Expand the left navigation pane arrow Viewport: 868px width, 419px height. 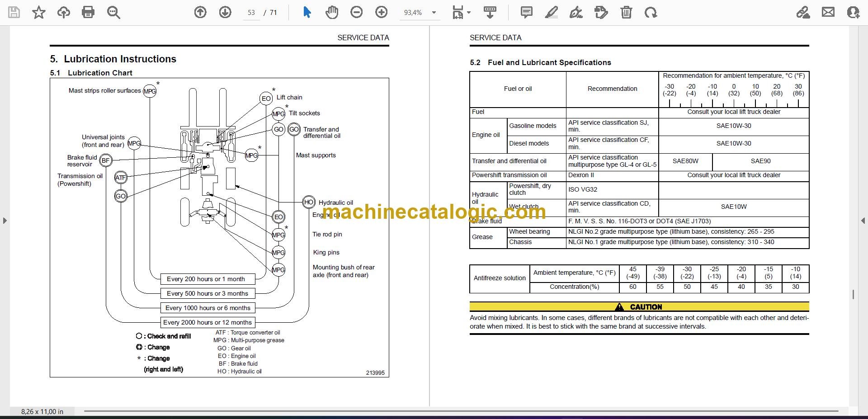[5, 221]
